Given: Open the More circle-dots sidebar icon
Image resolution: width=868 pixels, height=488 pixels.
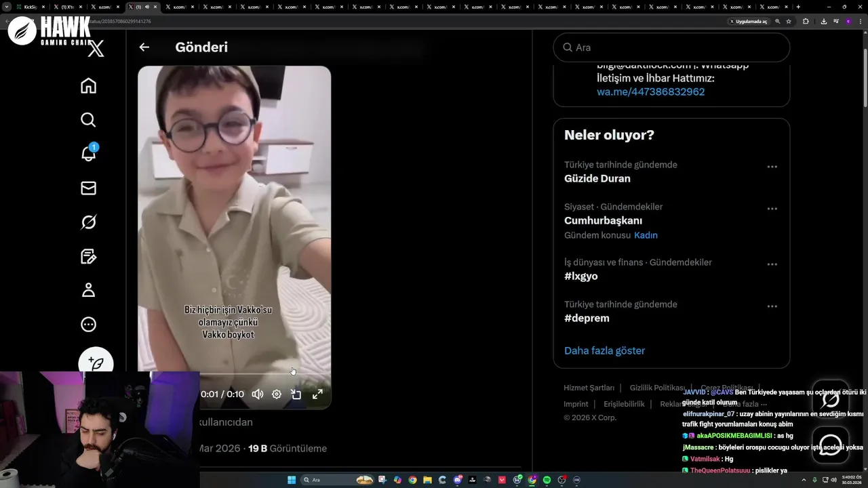Looking at the screenshot, I should pyautogui.click(x=88, y=325).
